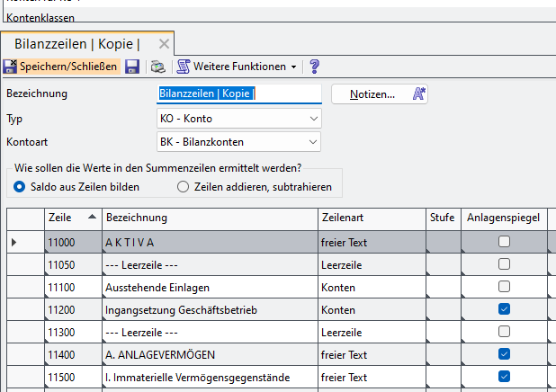The height and width of the screenshot is (392, 556).
Task: Uncheck Anlagenspiegel for A. ANLAGEVERMÖGEN row
Action: (x=504, y=353)
